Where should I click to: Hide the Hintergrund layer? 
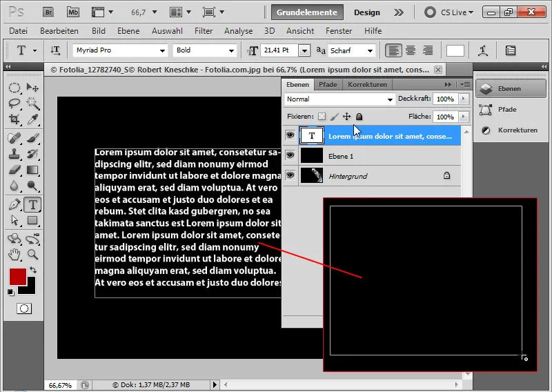(x=290, y=175)
